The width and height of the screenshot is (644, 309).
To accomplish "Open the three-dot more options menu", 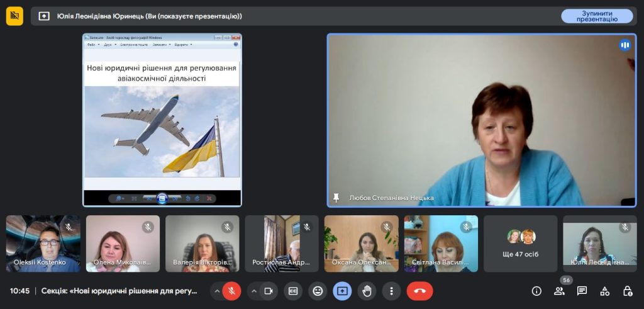I will tap(391, 291).
